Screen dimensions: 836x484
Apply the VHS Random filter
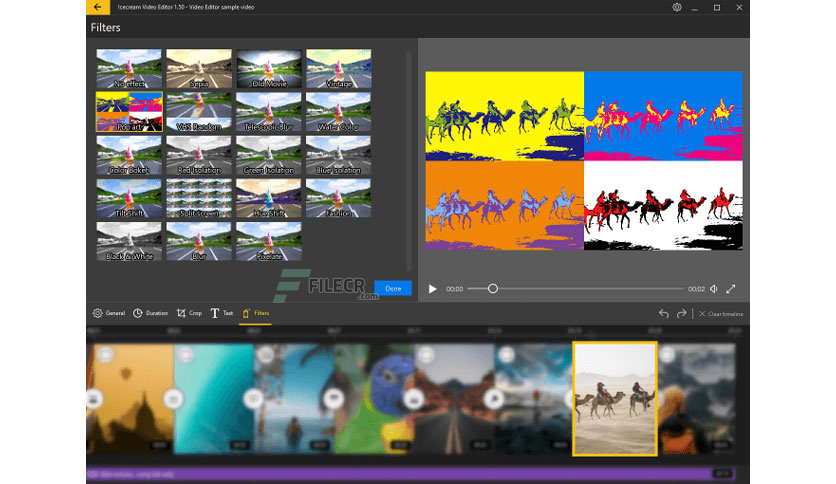[199, 112]
